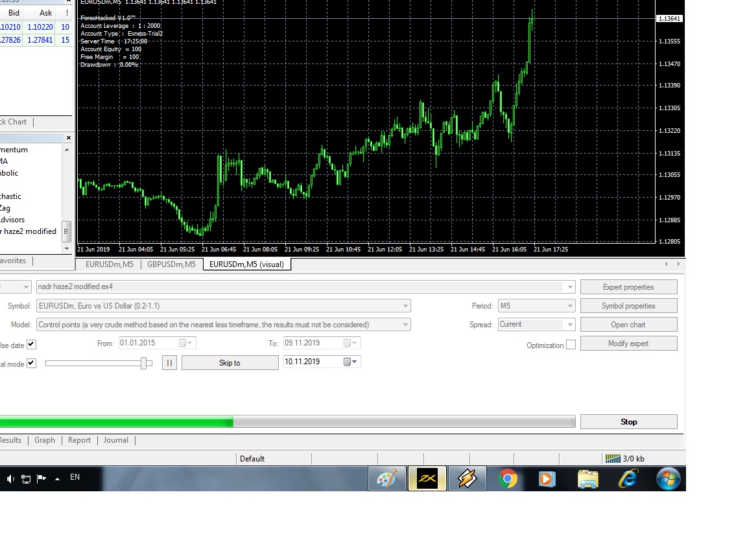
Task: Click the 3/0 kb traffic indicator
Action: click(x=634, y=459)
